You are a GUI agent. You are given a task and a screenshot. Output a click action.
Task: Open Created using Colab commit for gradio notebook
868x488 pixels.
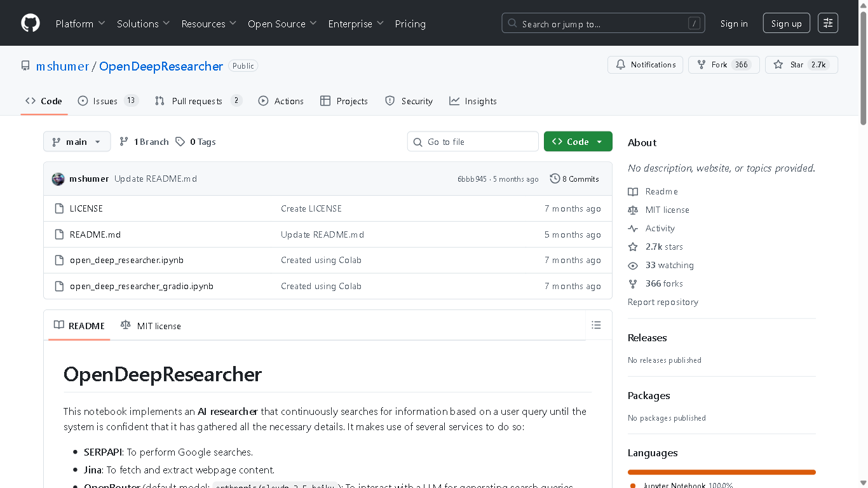(x=321, y=286)
